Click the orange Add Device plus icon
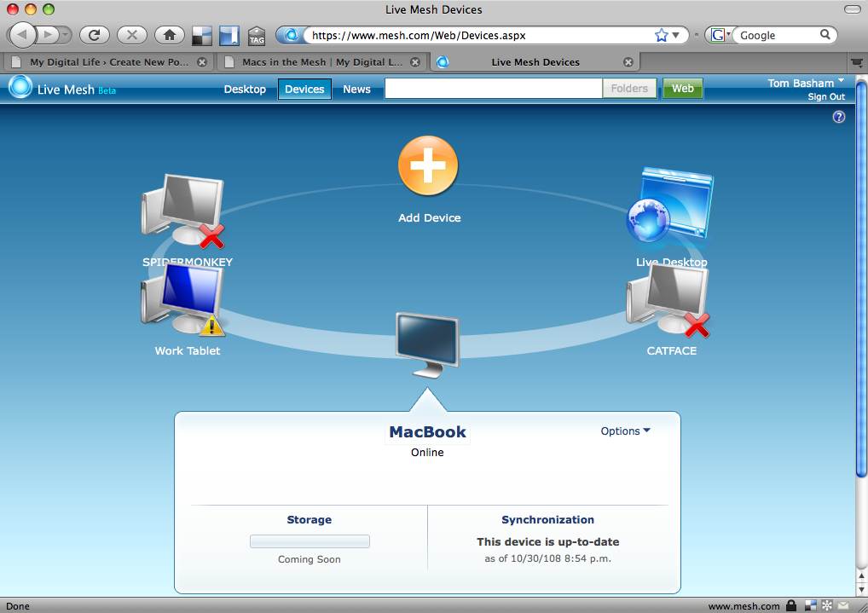Image resolution: width=868 pixels, height=613 pixels. (428, 165)
